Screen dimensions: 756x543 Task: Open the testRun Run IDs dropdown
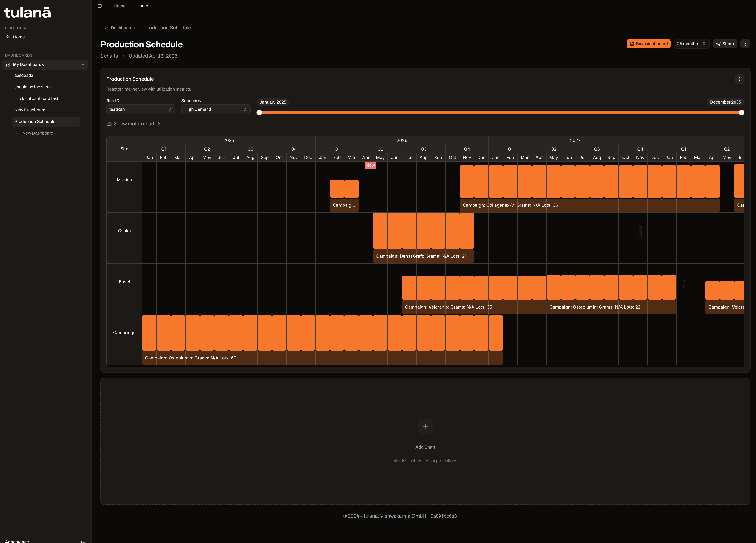140,109
